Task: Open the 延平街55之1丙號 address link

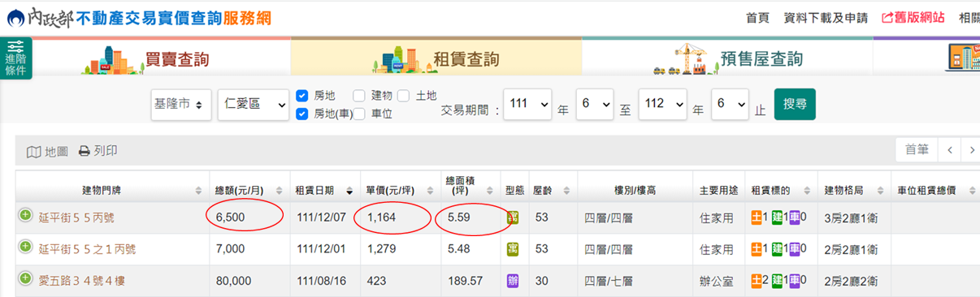Action: [x=87, y=249]
